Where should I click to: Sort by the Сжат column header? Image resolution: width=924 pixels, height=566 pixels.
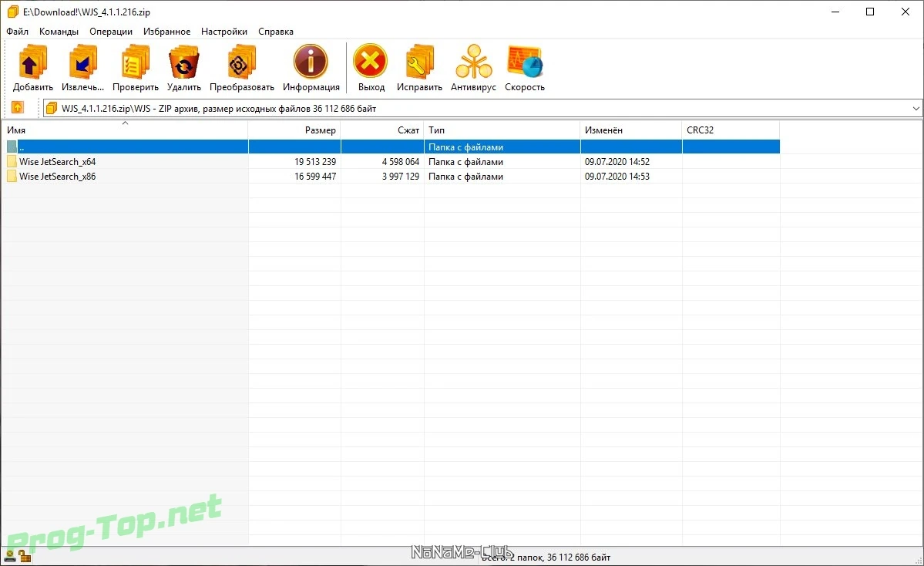tap(382, 130)
